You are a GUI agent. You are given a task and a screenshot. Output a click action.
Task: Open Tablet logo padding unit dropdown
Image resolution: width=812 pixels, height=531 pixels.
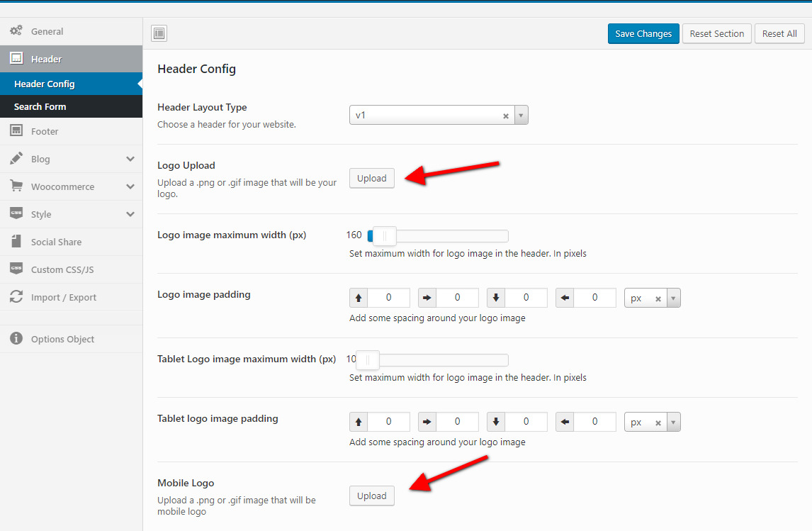pyautogui.click(x=673, y=422)
